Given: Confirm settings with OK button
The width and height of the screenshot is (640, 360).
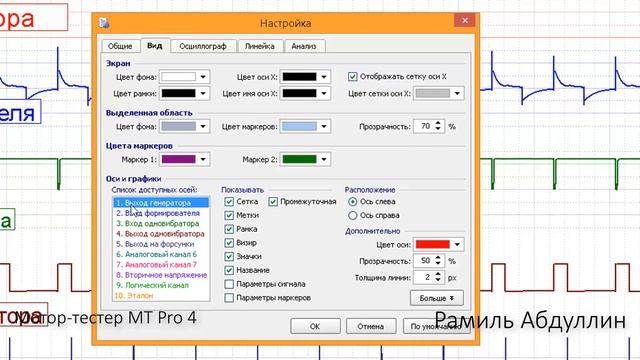Looking at the screenshot, I should tap(315, 327).
